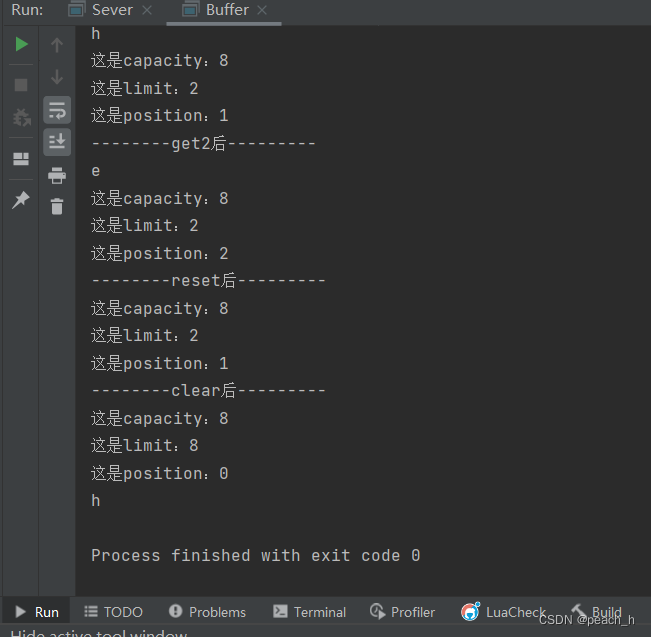The height and width of the screenshot is (637, 651).
Task: Click the Sever tab's window icon
Action: (x=76, y=10)
